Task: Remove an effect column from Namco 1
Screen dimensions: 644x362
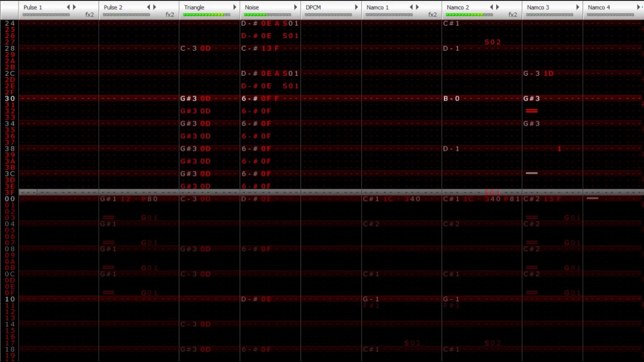Action: (411, 7)
